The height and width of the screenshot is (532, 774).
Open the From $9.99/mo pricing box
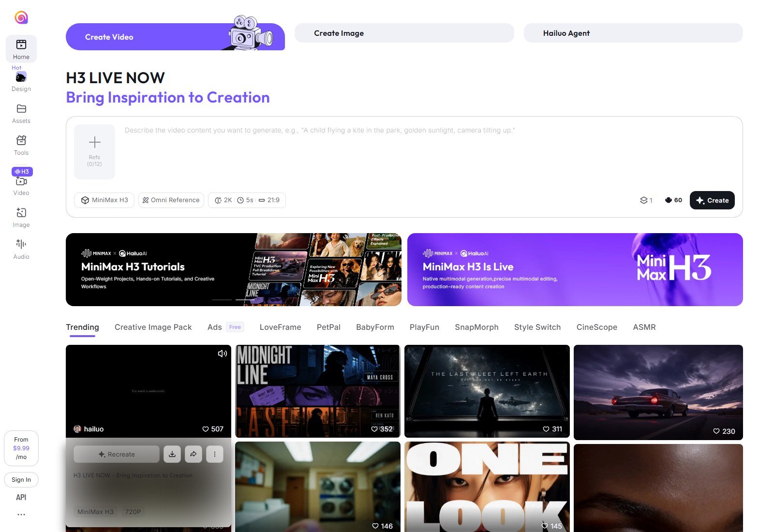click(x=21, y=448)
